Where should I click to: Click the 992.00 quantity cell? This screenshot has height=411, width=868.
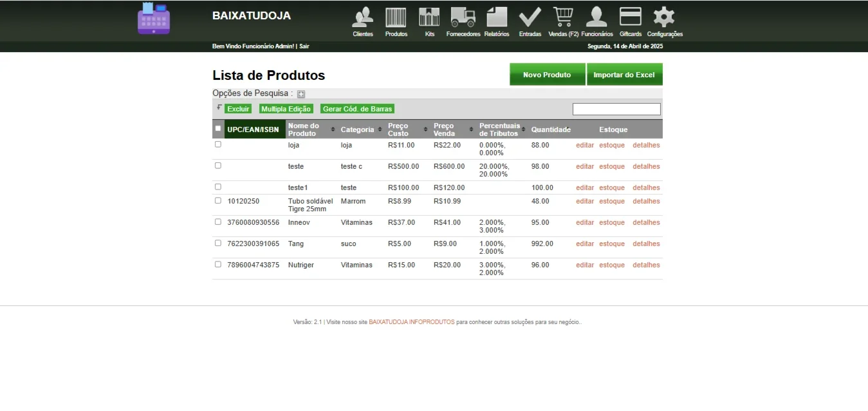tap(542, 244)
